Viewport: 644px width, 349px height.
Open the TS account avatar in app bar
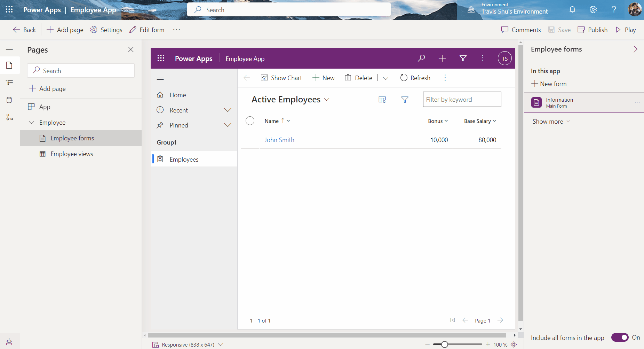tap(505, 58)
